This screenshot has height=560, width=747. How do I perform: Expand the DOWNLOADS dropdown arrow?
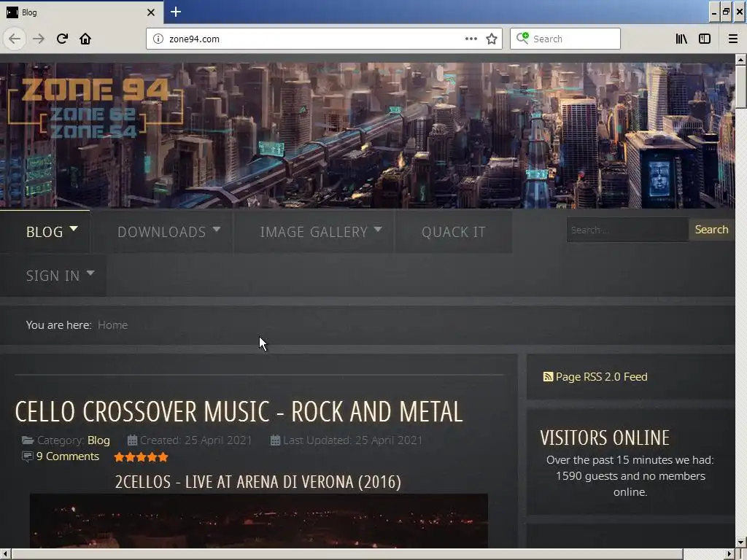pyautogui.click(x=217, y=229)
